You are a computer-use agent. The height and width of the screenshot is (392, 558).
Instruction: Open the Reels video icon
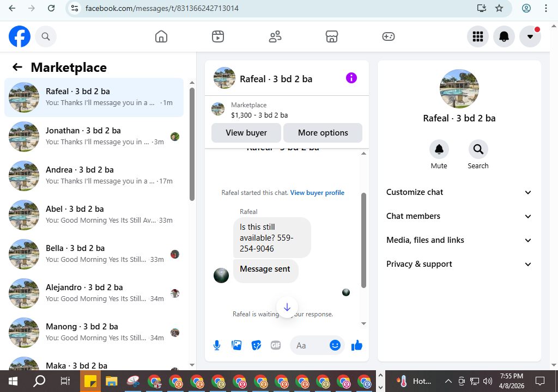click(218, 36)
